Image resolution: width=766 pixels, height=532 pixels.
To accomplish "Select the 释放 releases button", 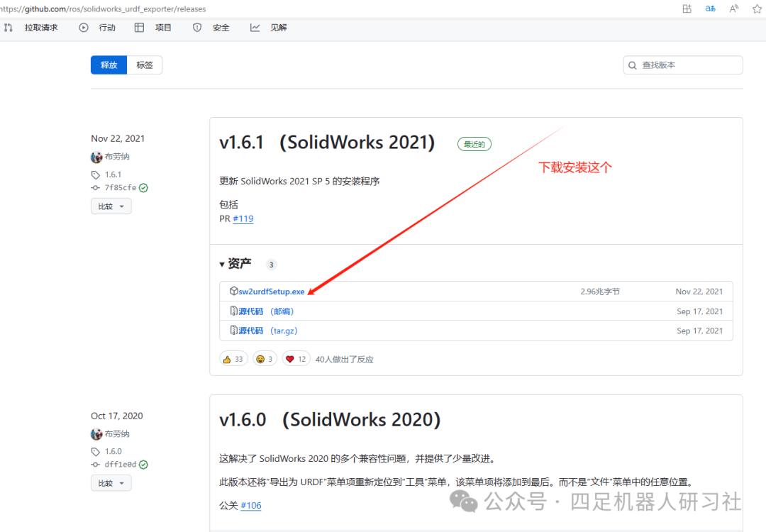I will tap(109, 65).
